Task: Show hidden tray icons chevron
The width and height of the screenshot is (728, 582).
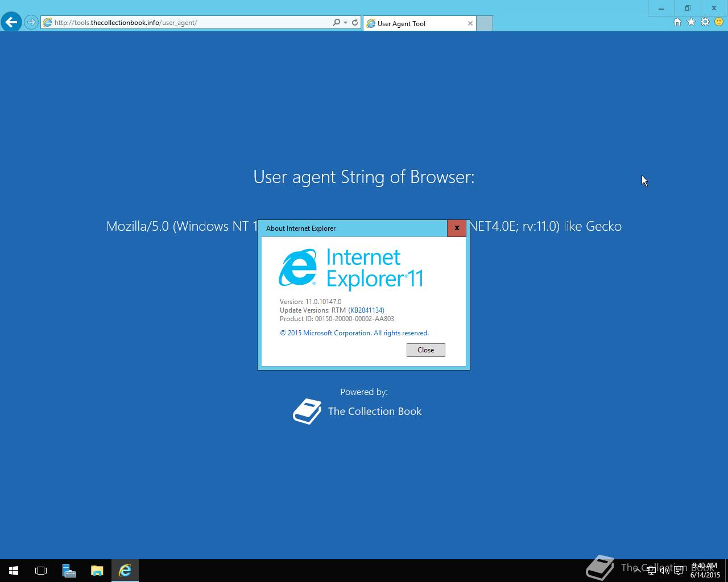Action: pyautogui.click(x=637, y=571)
